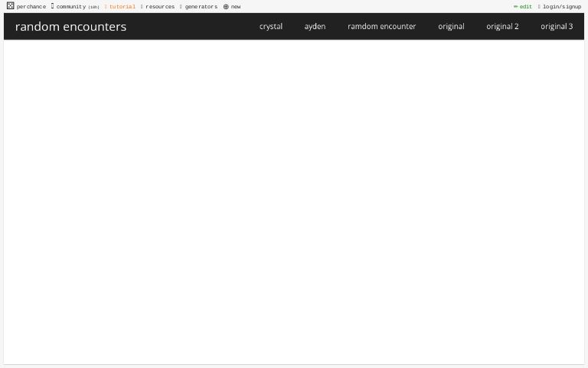Go to the original 2 tab

click(x=502, y=26)
